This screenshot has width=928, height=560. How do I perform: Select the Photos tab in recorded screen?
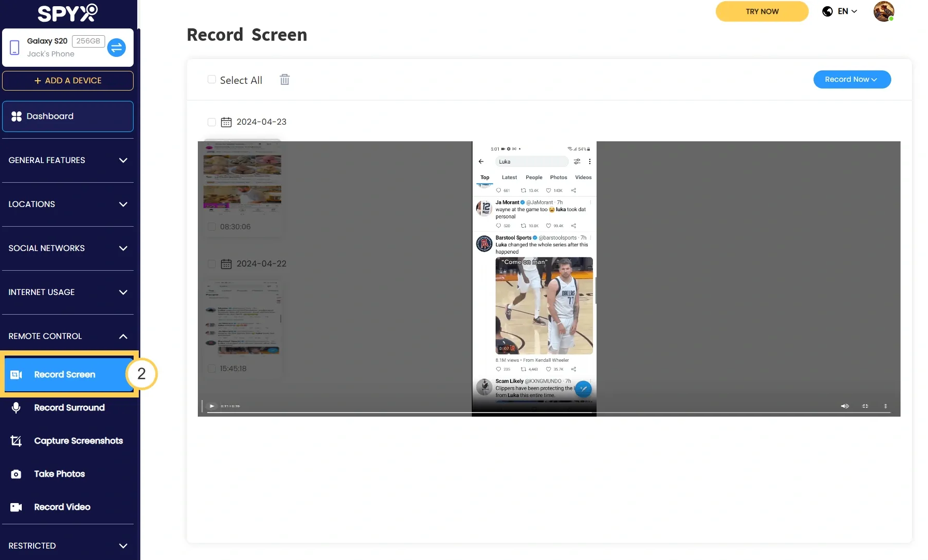tap(558, 178)
